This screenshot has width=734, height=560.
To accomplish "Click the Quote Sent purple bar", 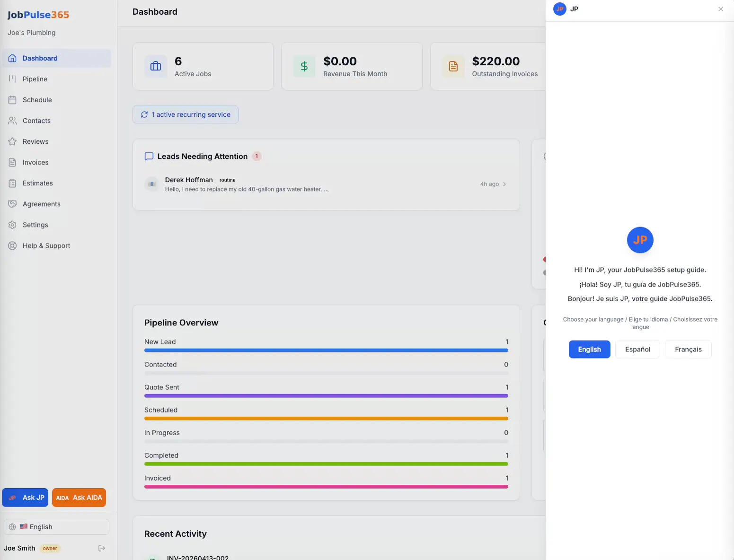I will 326,396.
